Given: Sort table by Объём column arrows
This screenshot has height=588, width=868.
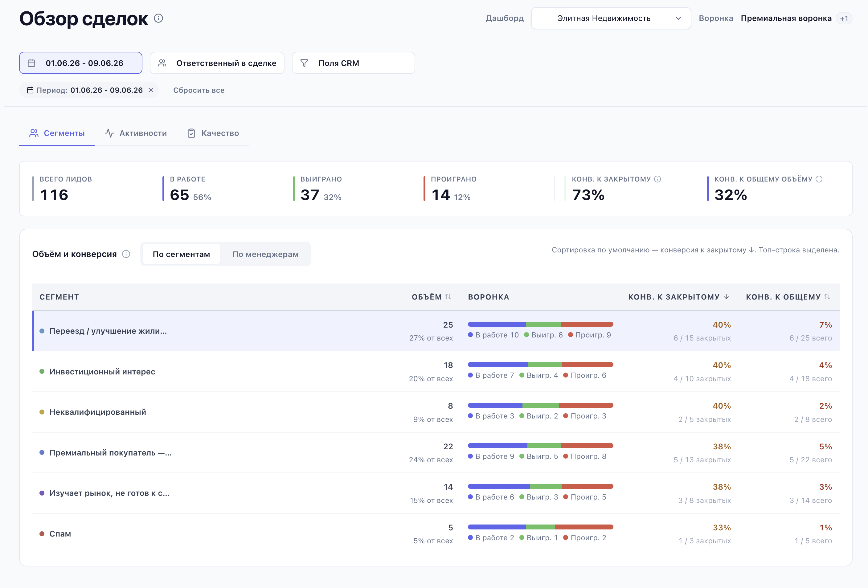Looking at the screenshot, I should point(448,296).
